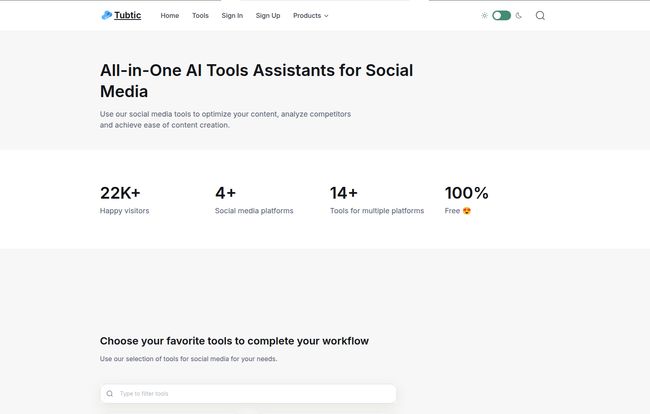Click the '4+' platforms statistic
The width and height of the screenshot is (650, 414).
click(x=226, y=193)
